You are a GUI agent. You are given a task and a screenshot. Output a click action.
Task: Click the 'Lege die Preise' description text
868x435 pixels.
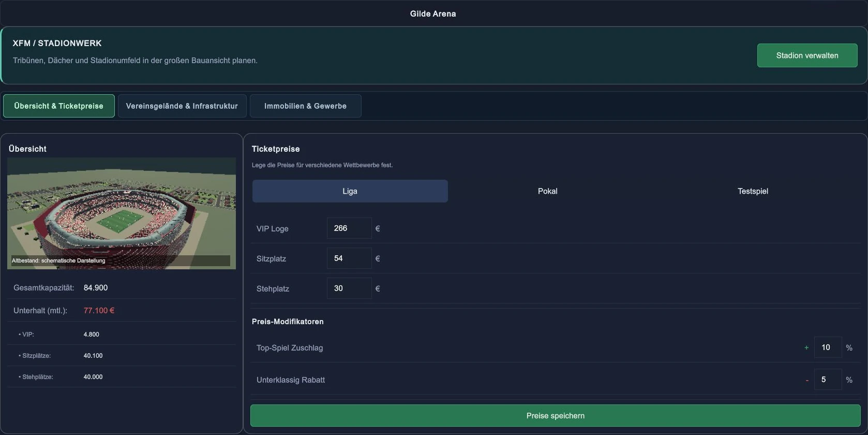[x=322, y=165]
